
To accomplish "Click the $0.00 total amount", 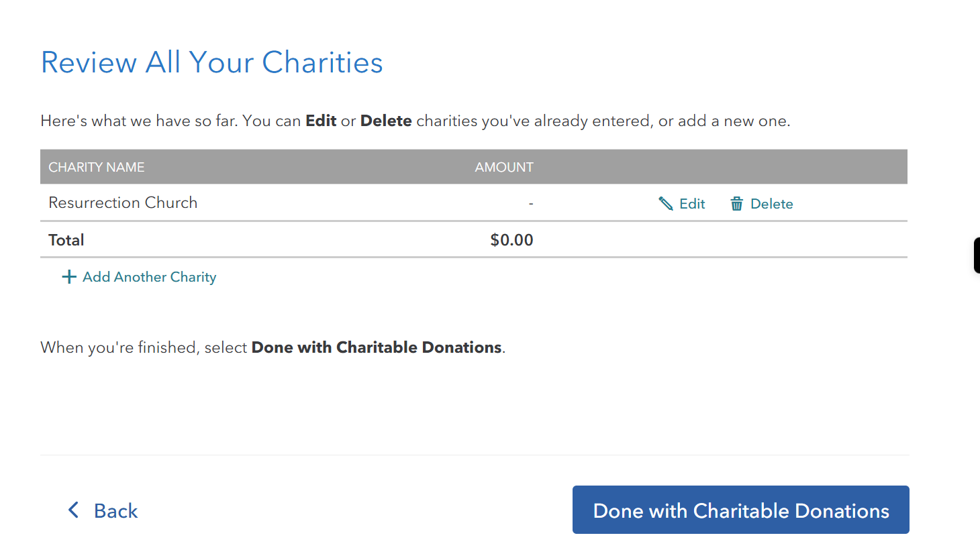I will coord(511,240).
